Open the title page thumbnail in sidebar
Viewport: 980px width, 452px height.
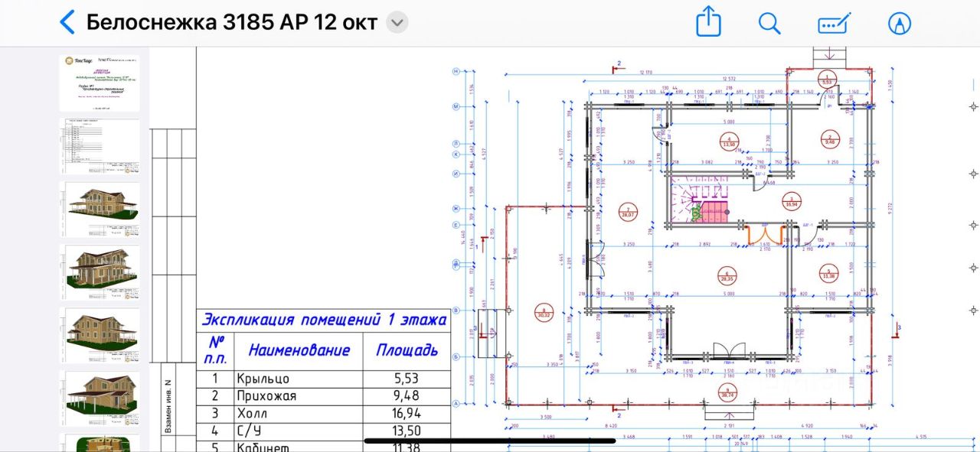[100, 83]
